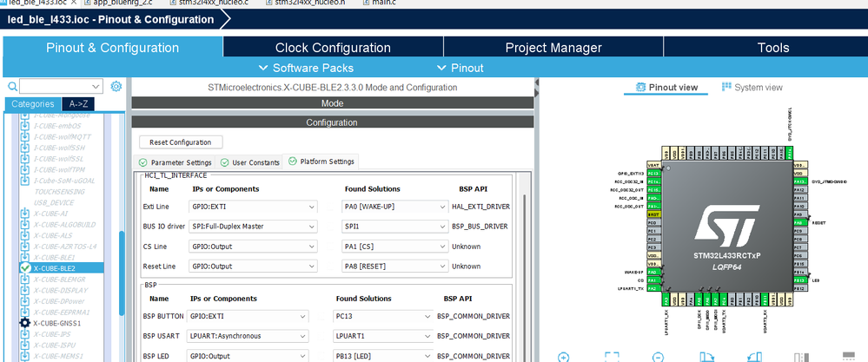The height and width of the screenshot is (362, 868).
Task: Click download icon beside I-CUBE-wolfMQTT
Action: click(x=25, y=136)
